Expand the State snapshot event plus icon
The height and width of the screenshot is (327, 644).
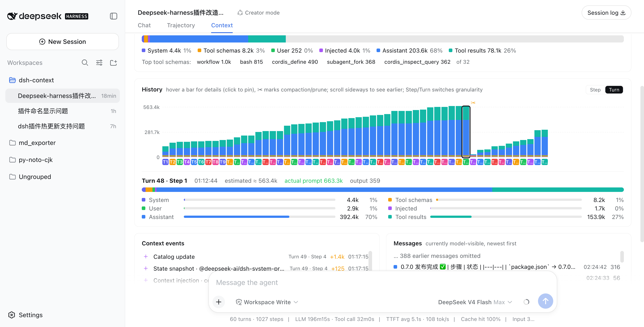[146, 268]
